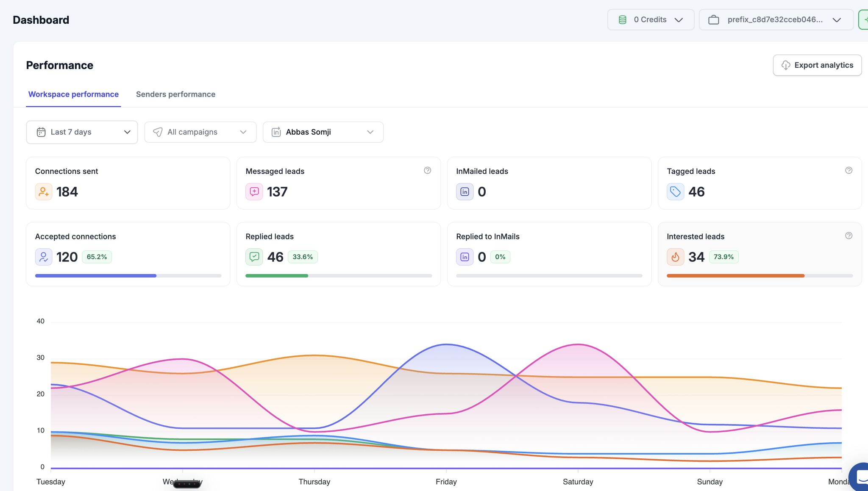Switch to Workspace performance tab
Viewport: 868px width, 491px height.
click(73, 94)
